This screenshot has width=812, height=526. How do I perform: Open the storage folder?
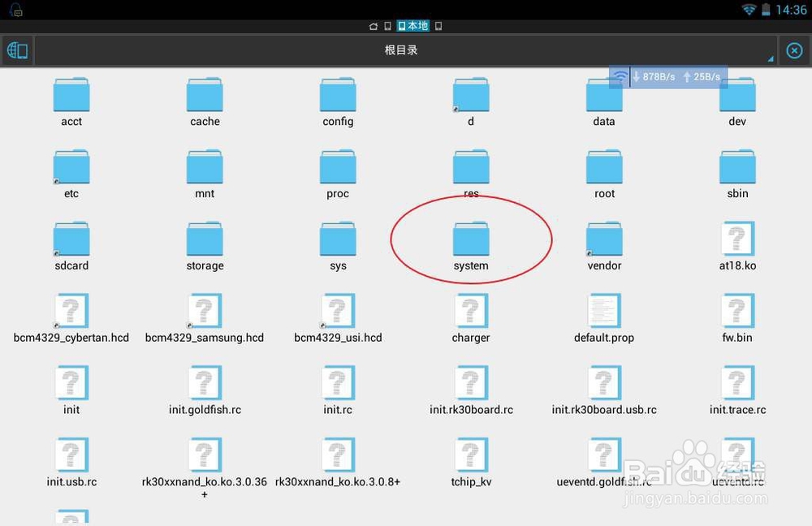pos(204,240)
